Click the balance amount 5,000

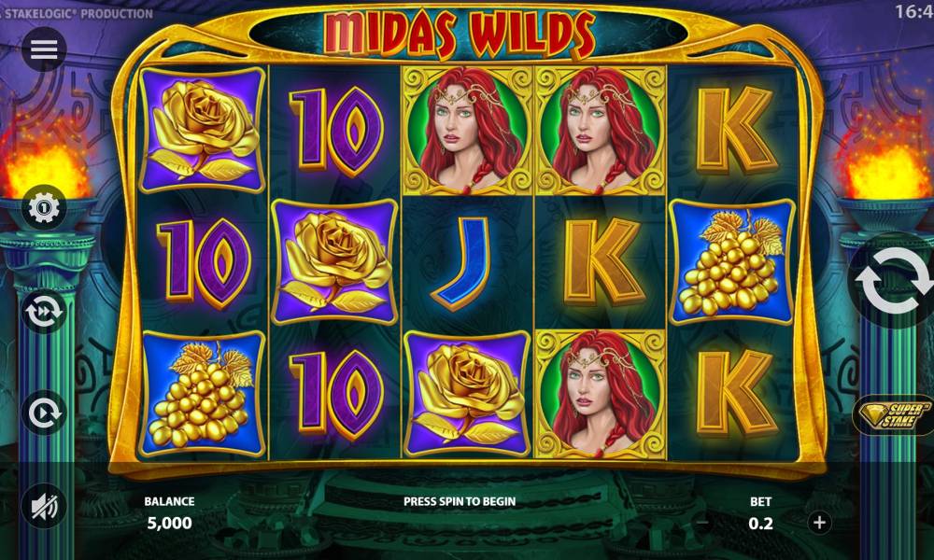pos(170,523)
